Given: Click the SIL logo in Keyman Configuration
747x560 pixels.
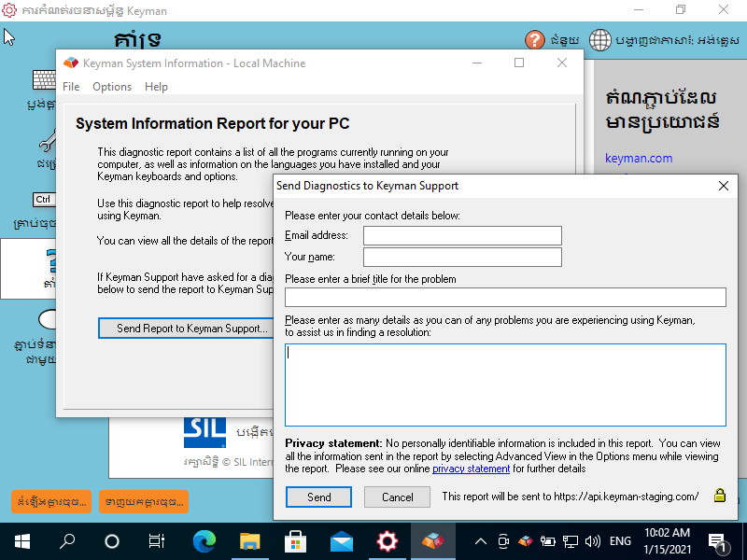Looking at the screenshot, I should [204, 433].
